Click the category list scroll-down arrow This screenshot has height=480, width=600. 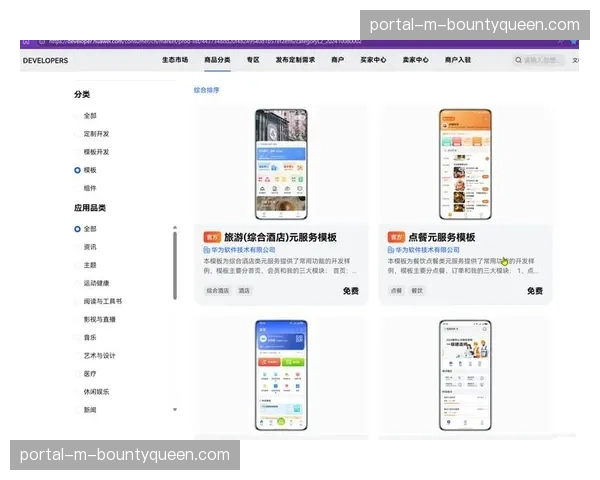175,410
